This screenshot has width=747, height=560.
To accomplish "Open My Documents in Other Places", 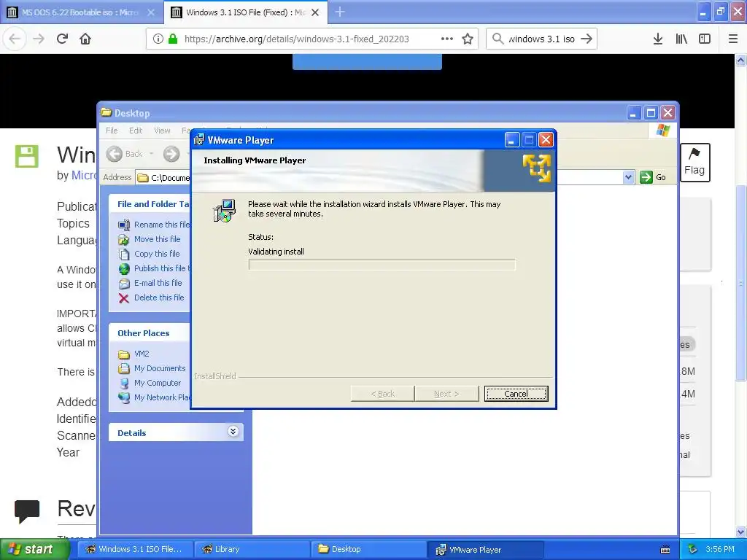I will (x=160, y=368).
